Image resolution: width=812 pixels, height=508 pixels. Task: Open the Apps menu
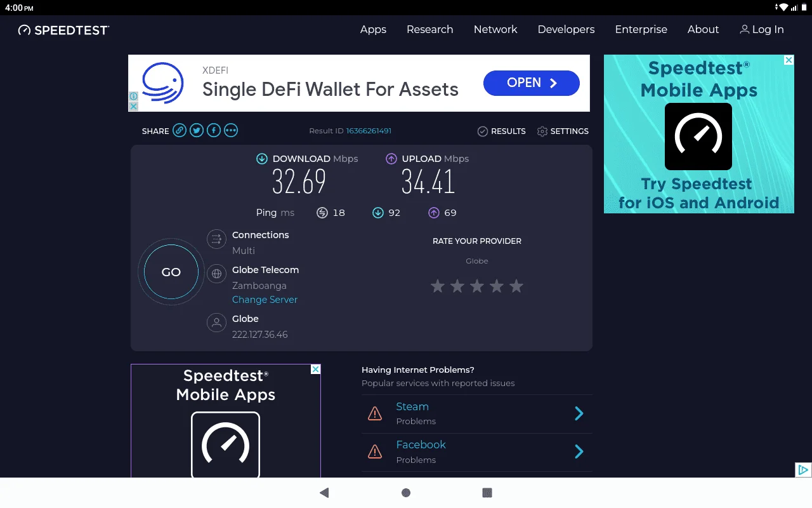point(373,29)
